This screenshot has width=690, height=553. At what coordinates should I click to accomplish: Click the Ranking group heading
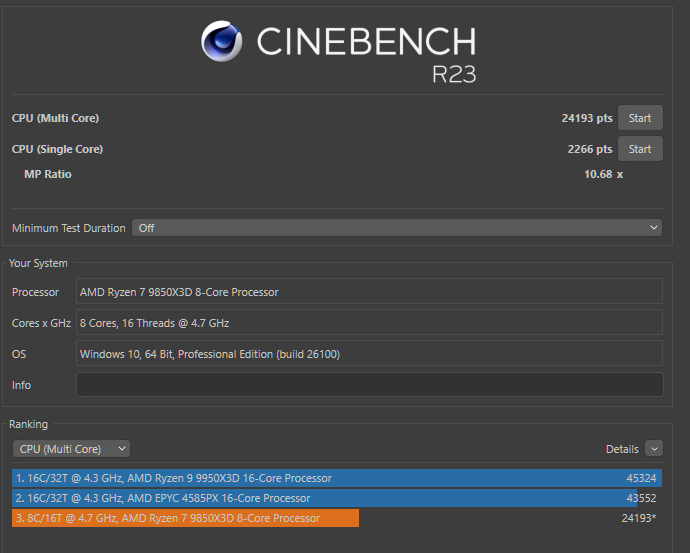point(29,424)
